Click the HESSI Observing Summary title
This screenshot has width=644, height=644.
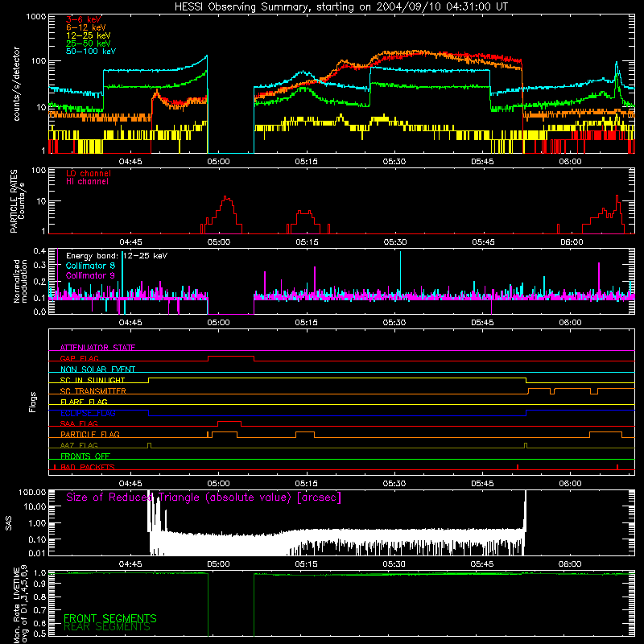tap(341, 7)
